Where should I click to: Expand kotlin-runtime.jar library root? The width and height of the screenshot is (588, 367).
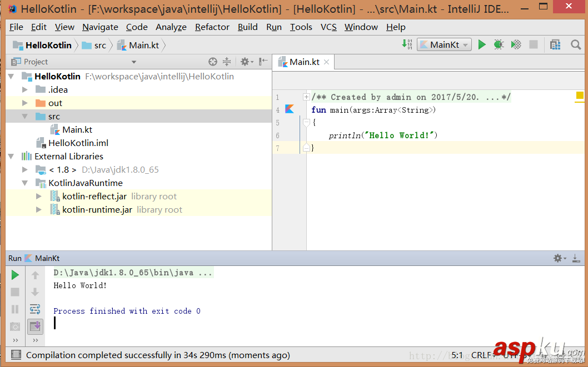tap(38, 210)
